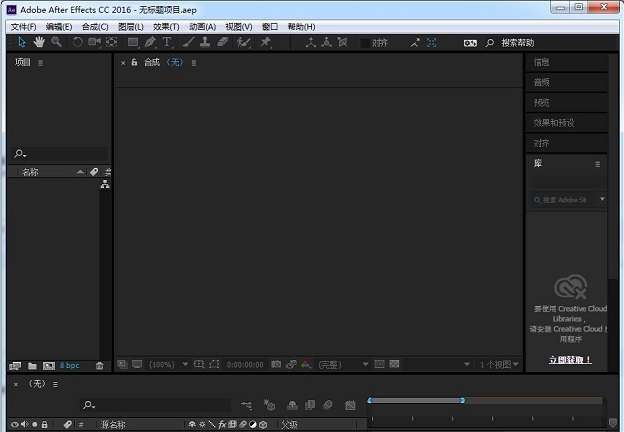Select the Pan Behind anchor point tool
This screenshot has width=624, height=432.
(x=112, y=42)
